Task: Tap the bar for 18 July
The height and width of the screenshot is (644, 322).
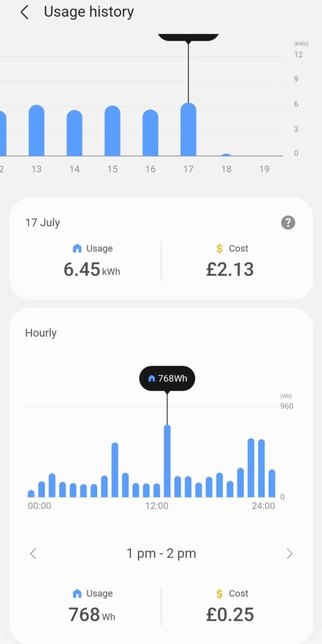Action: [226, 155]
